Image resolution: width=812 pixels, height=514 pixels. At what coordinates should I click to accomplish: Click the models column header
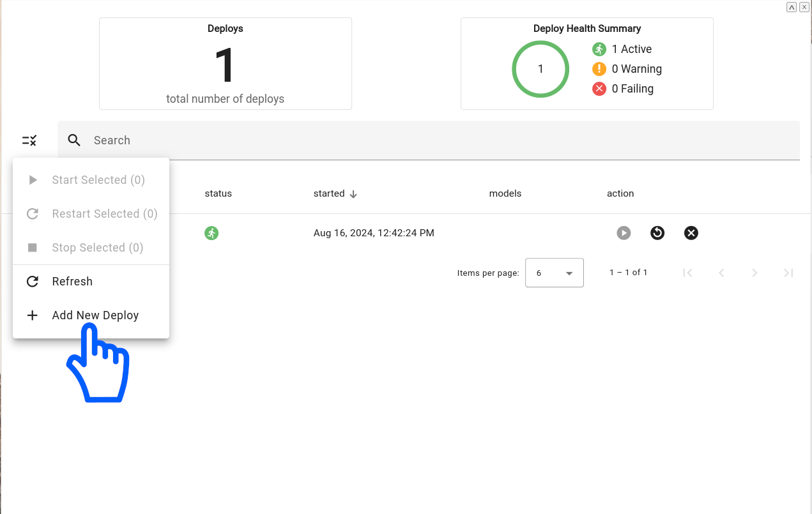(x=505, y=193)
